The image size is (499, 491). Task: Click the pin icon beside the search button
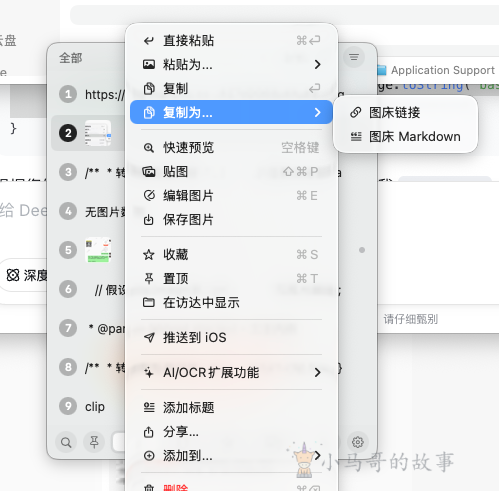(94, 442)
